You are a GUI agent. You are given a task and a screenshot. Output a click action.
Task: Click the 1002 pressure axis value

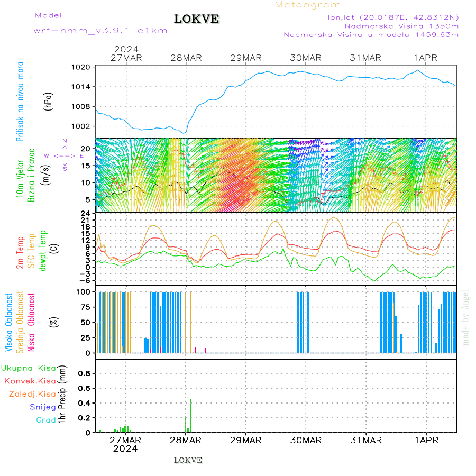coord(81,126)
